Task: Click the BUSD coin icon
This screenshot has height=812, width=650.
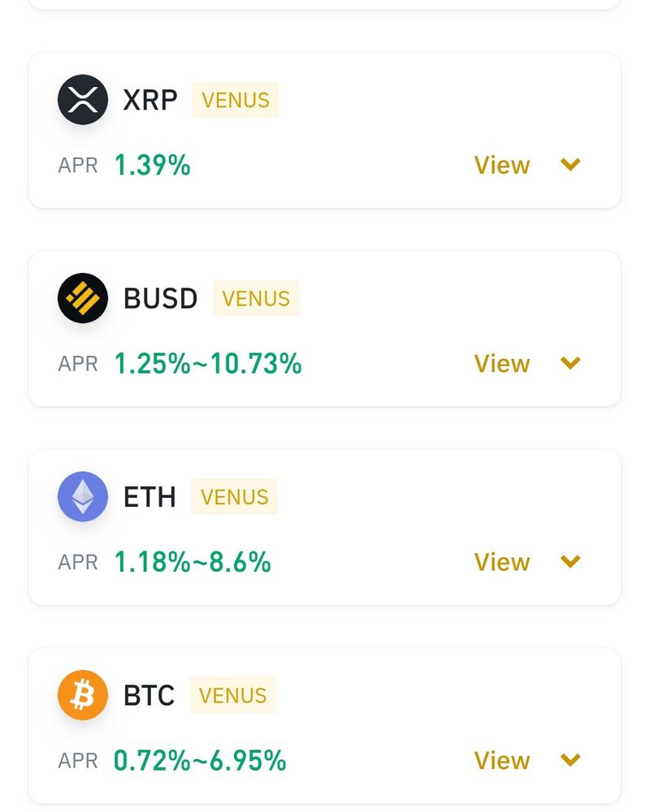Action: coord(83,299)
